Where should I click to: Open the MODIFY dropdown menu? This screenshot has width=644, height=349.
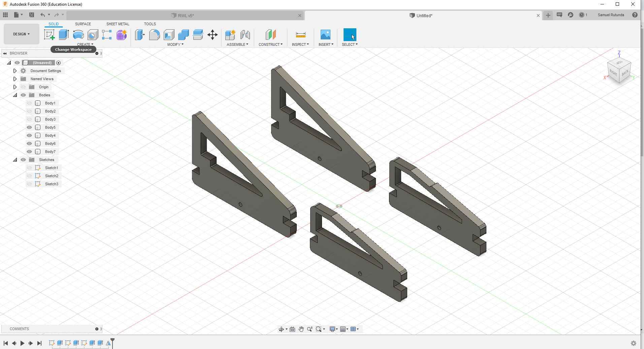pyautogui.click(x=175, y=44)
